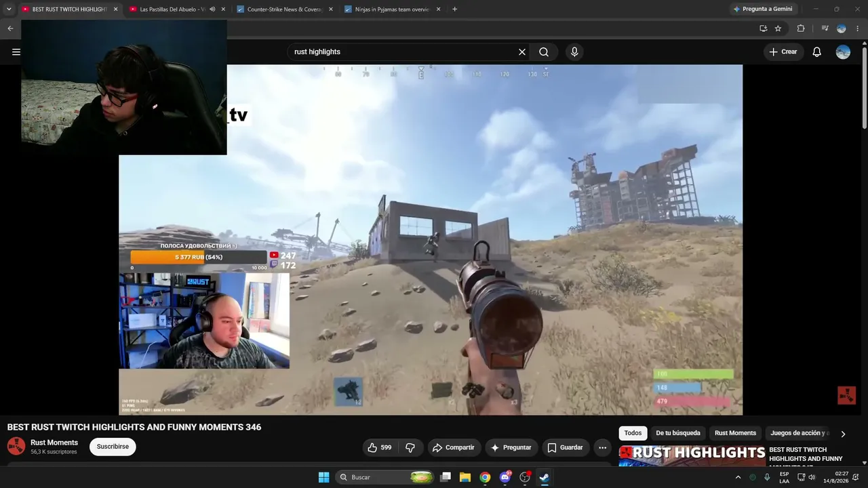The height and width of the screenshot is (488, 868).
Task: Like the video with 599 likes
Action: (379, 447)
